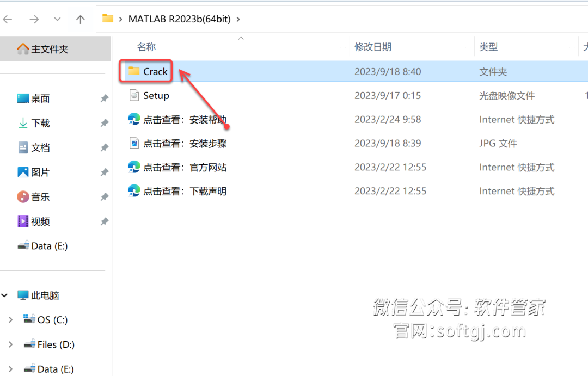Unpin 视频 using its pin icon

[104, 221]
